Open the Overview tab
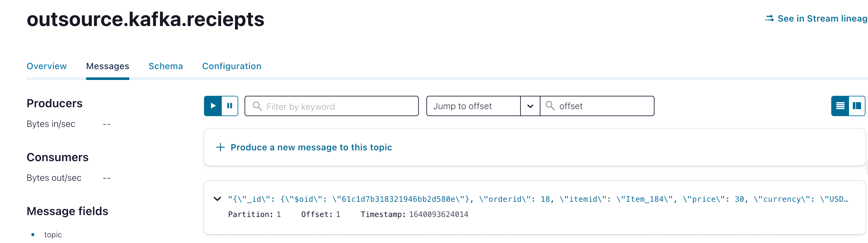 (x=47, y=66)
